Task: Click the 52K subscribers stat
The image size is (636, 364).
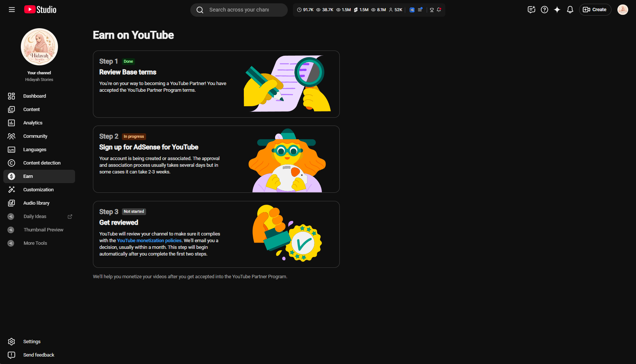Action: click(396, 10)
